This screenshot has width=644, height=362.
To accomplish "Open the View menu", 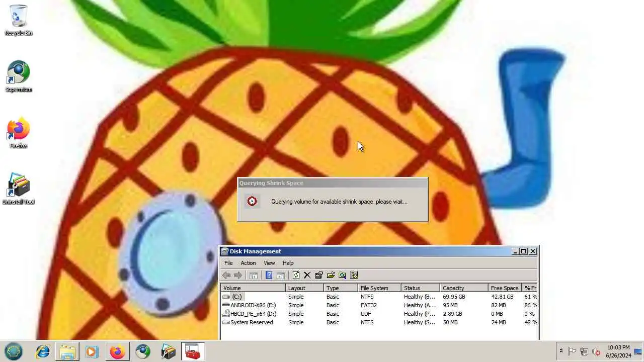I will (269, 263).
